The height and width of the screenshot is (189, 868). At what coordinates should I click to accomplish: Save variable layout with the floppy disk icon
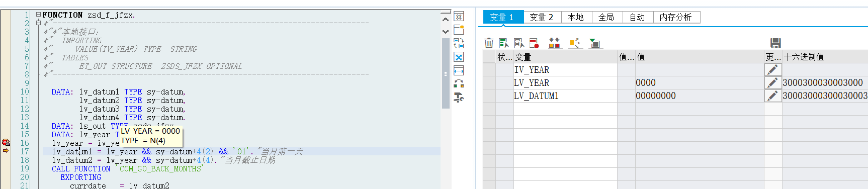point(775,43)
